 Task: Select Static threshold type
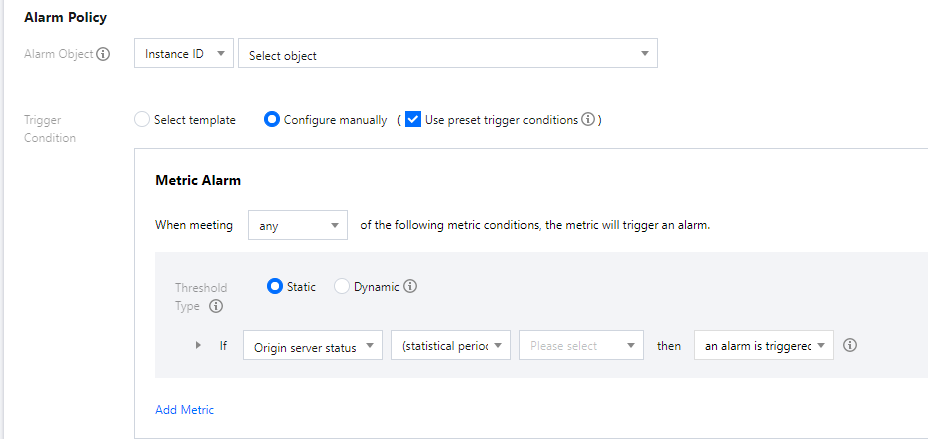click(x=274, y=287)
